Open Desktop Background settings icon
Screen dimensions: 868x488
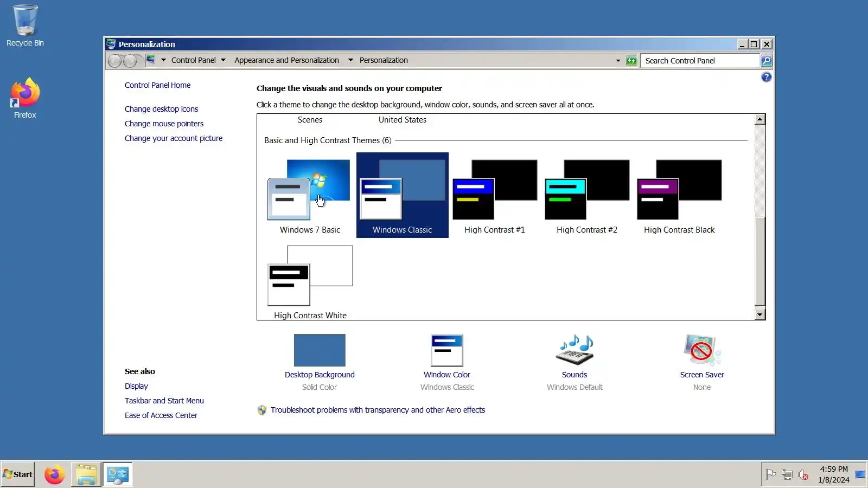(320, 350)
